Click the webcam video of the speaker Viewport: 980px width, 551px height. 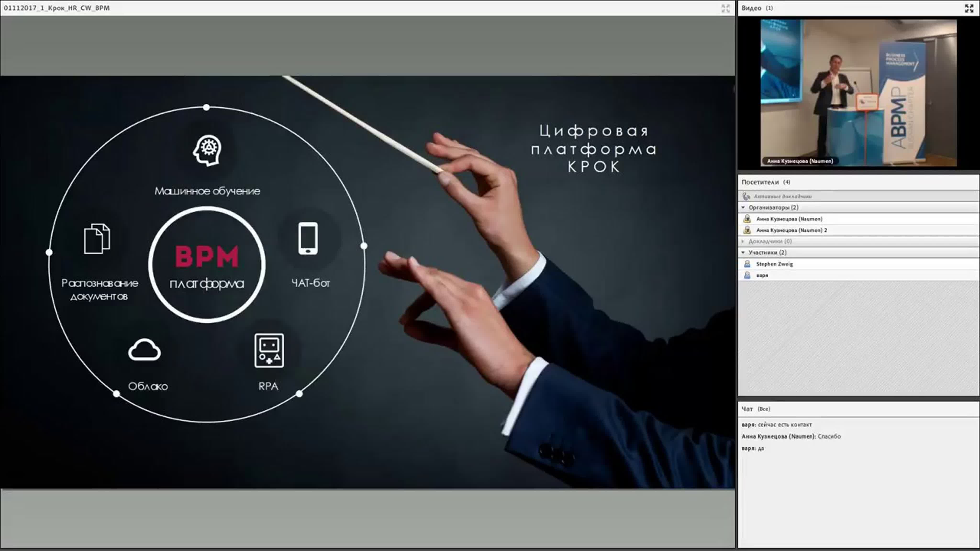(859, 93)
